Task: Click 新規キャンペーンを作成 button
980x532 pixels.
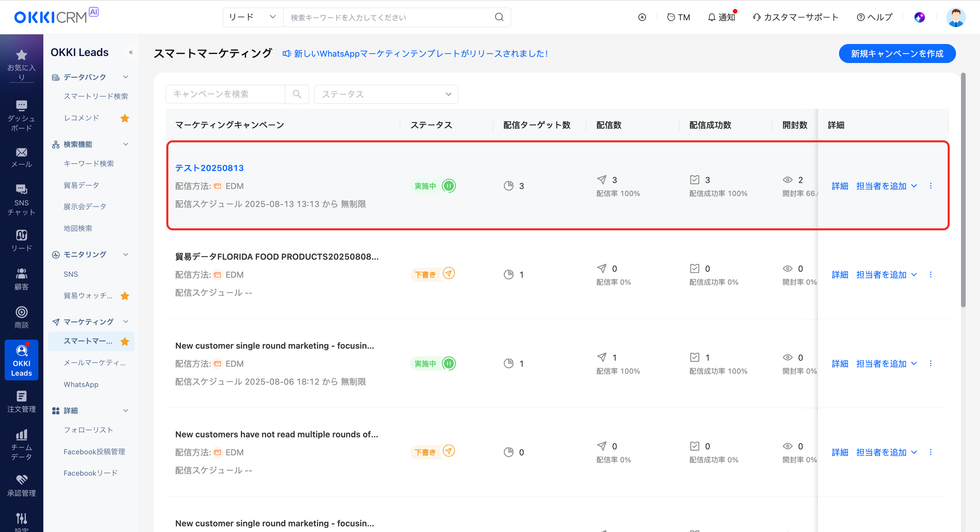Action: pos(897,53)
